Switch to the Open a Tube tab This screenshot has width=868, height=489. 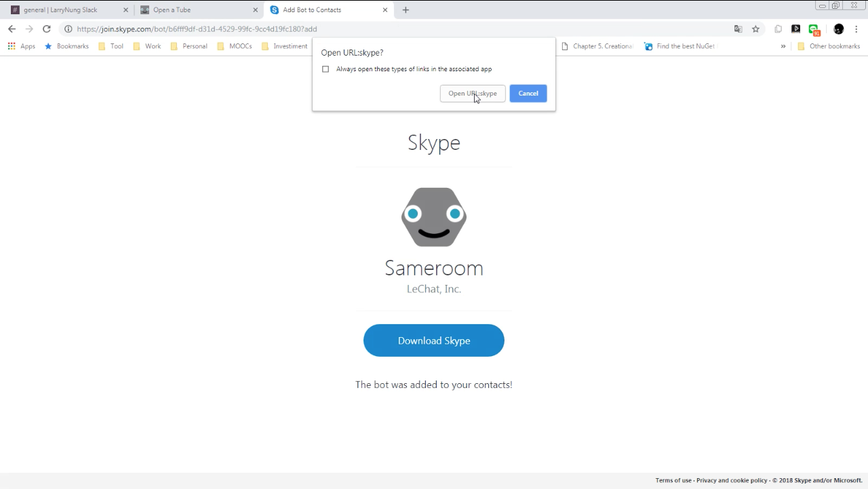coord(199,10)
